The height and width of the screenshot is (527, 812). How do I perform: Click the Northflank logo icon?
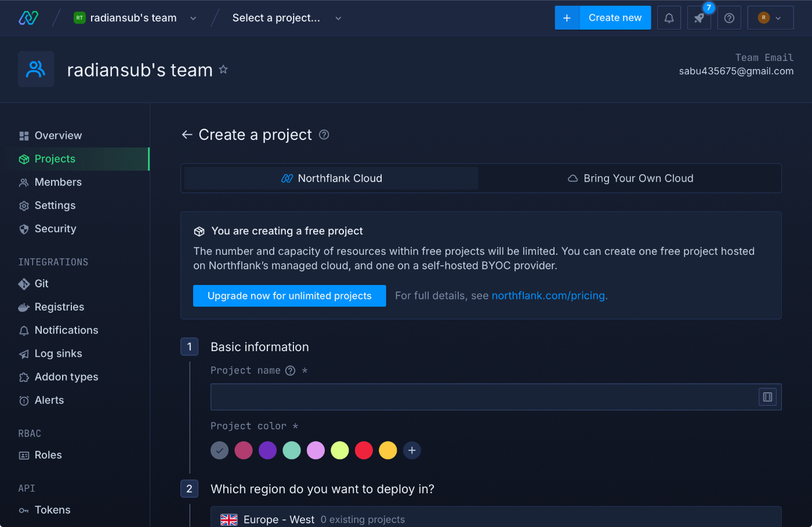(x=28, y=18)
